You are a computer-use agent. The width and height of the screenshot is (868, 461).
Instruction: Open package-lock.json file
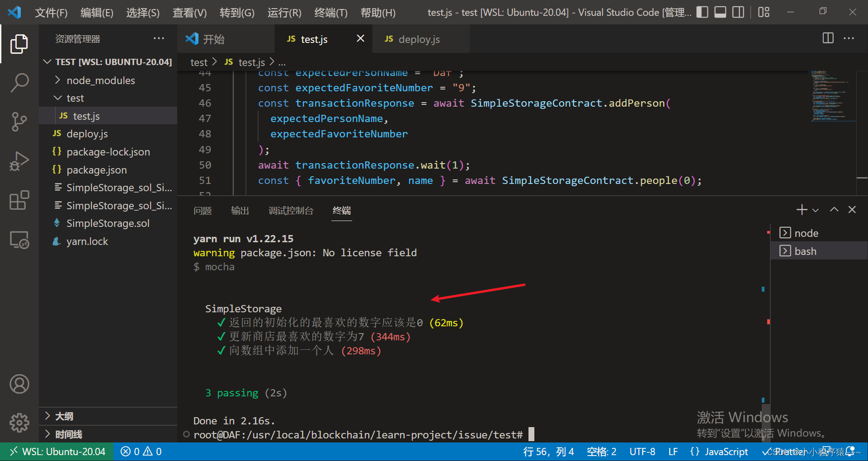click(108, 152)
